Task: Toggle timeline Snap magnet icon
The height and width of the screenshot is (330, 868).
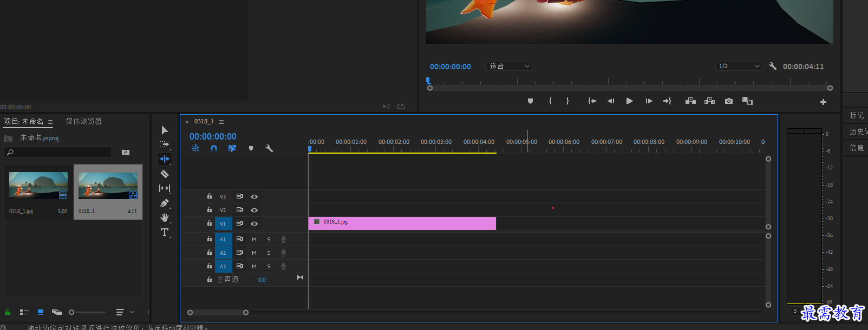Action: (x=214, y=148)
